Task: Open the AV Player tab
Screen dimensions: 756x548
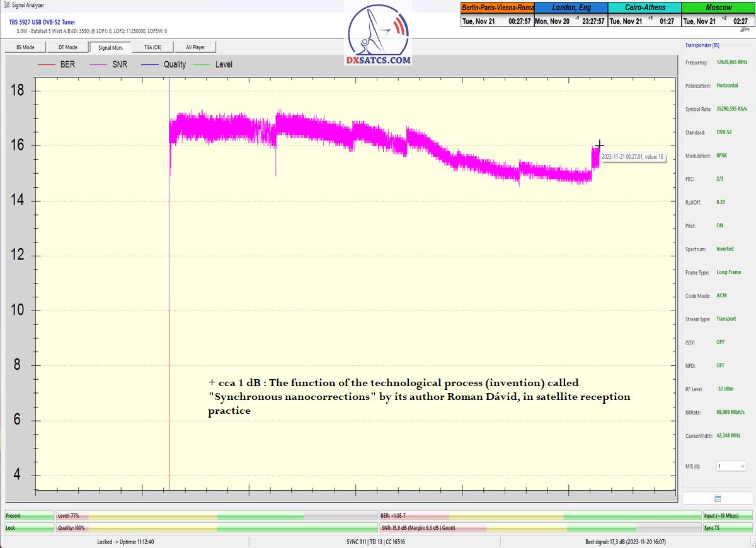Action: [x=195, y=47]
